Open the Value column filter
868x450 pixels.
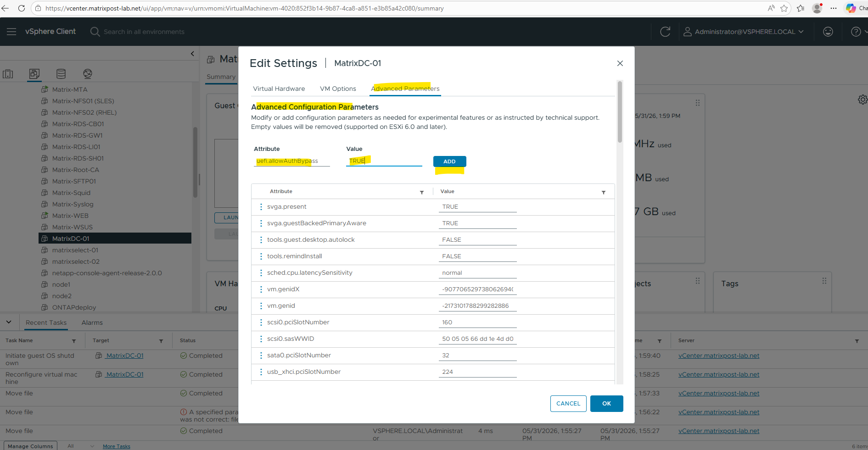coord(604,192)
